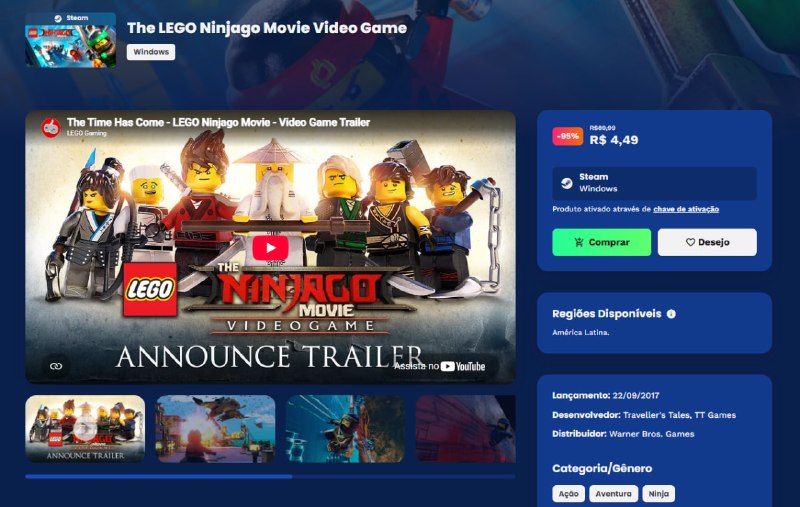The height and width of the screenshot is (507, 800).
Task: Open video on YouTube via logo
Action: [463, 366]
